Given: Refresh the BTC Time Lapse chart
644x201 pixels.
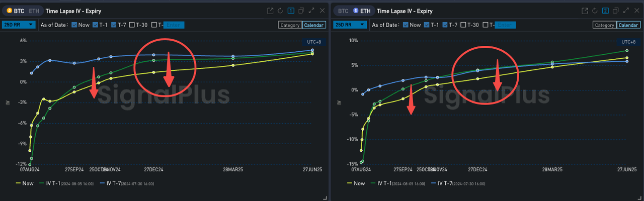Looking at the screenshot, I should pos(280,11).
